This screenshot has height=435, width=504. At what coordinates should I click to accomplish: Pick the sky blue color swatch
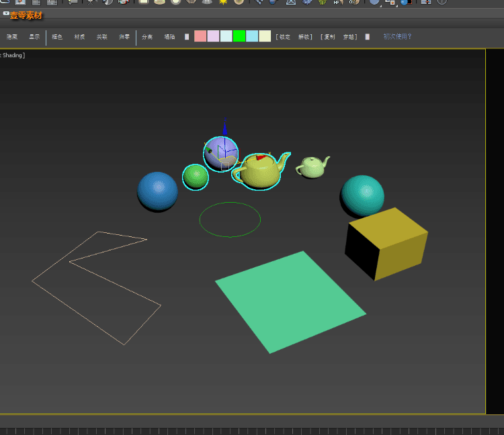(x=252, y=36)
